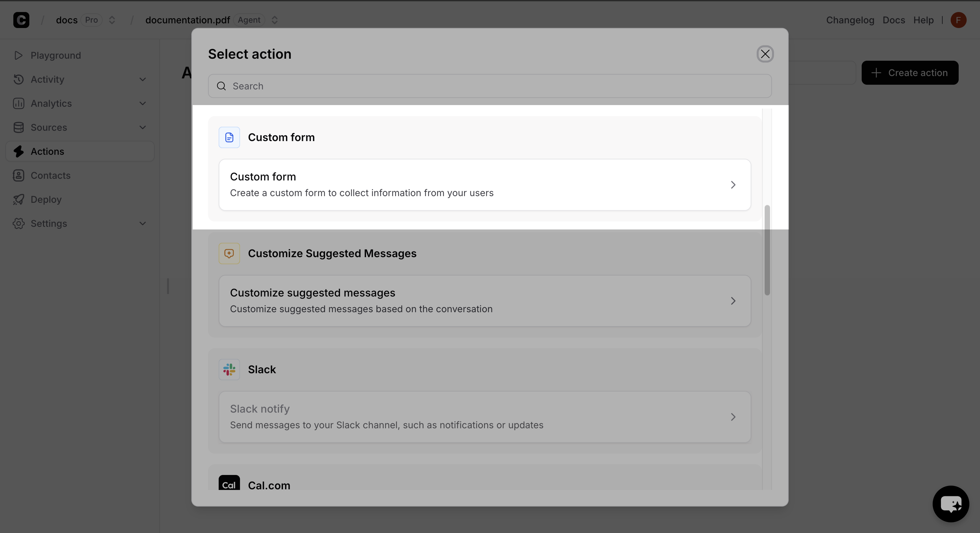Click the Cal.com logo icon
The width and height of the screenshot is (980, 533).
[x=229, y=483]
